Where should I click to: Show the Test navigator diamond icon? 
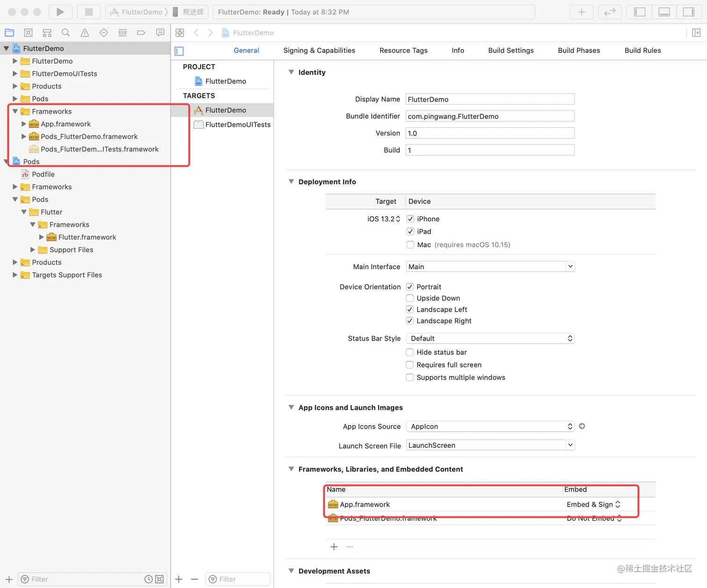pyautogui.click(x=104, y=33)
